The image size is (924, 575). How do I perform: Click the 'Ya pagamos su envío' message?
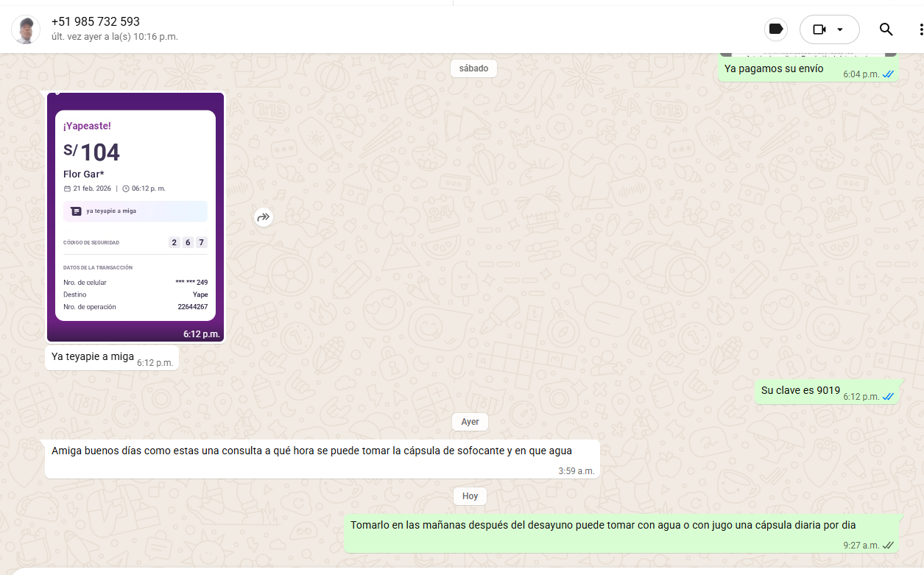tap(774, 68)
